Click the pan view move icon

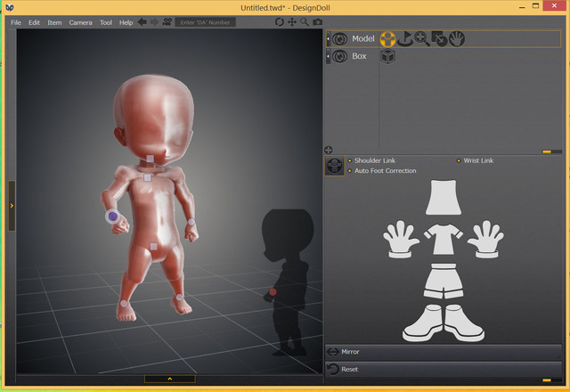click(x=292, y=21)
